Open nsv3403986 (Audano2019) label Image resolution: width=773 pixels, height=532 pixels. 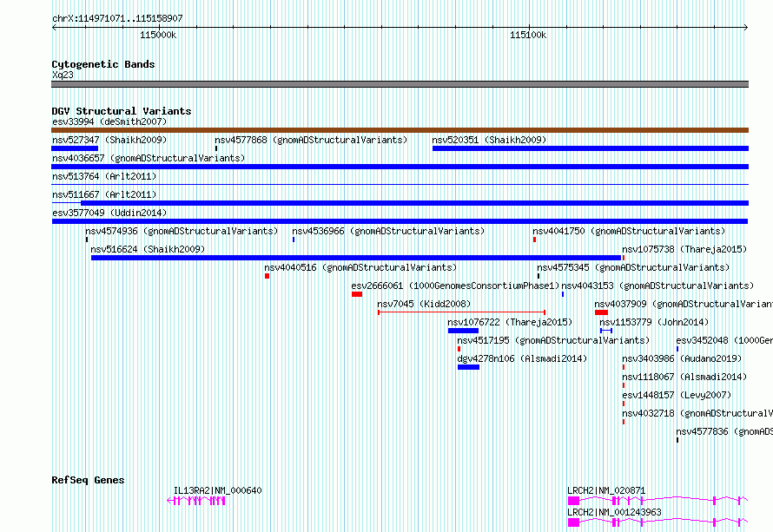coord(682,358)
